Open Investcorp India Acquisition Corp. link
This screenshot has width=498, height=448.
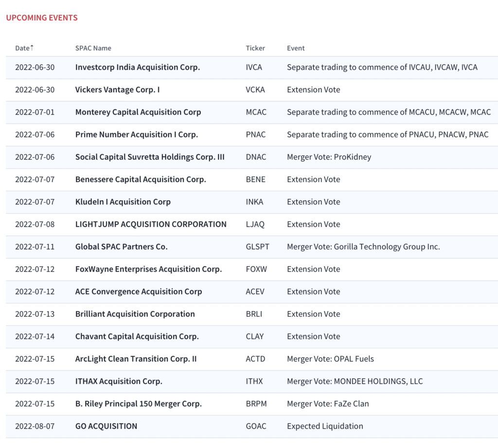tap(138, 67)
